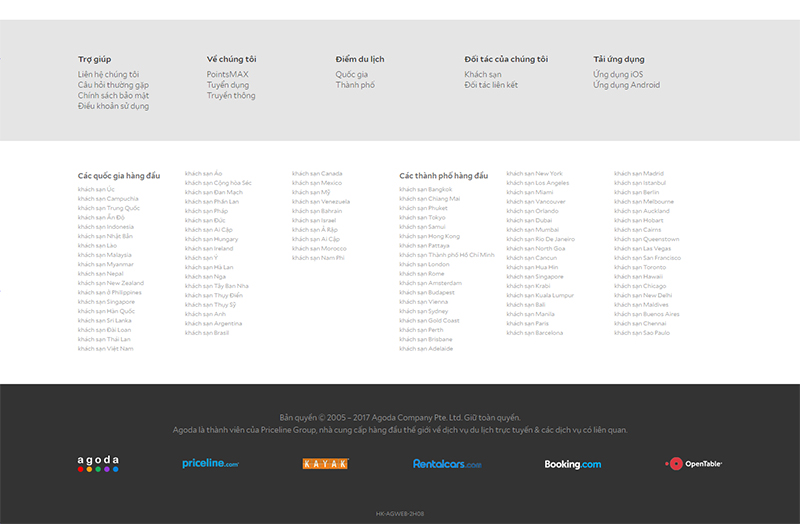The image size is (800, 524).
Task: Open 'Đối tác liên kết' link
Action: pos(491,85)
